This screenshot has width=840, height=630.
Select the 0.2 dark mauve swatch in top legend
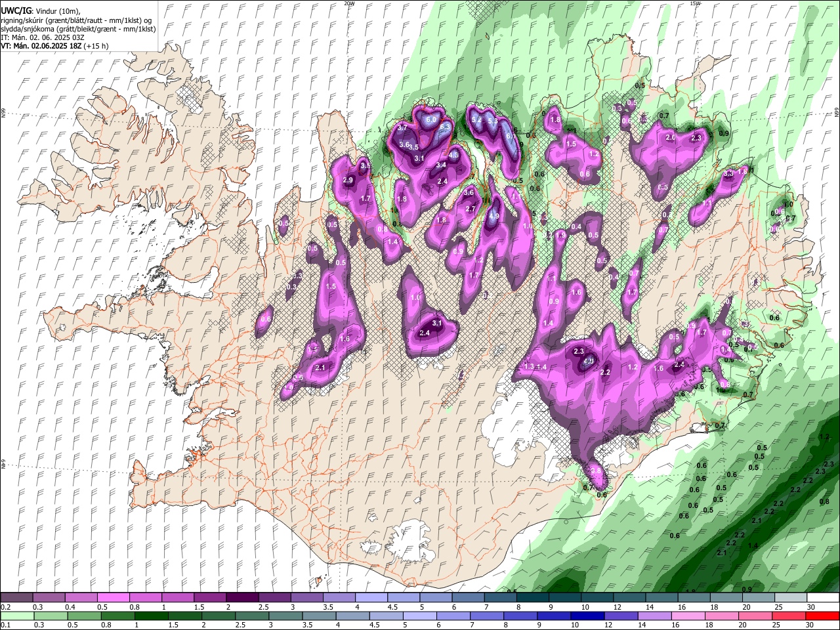click(16, 597)
